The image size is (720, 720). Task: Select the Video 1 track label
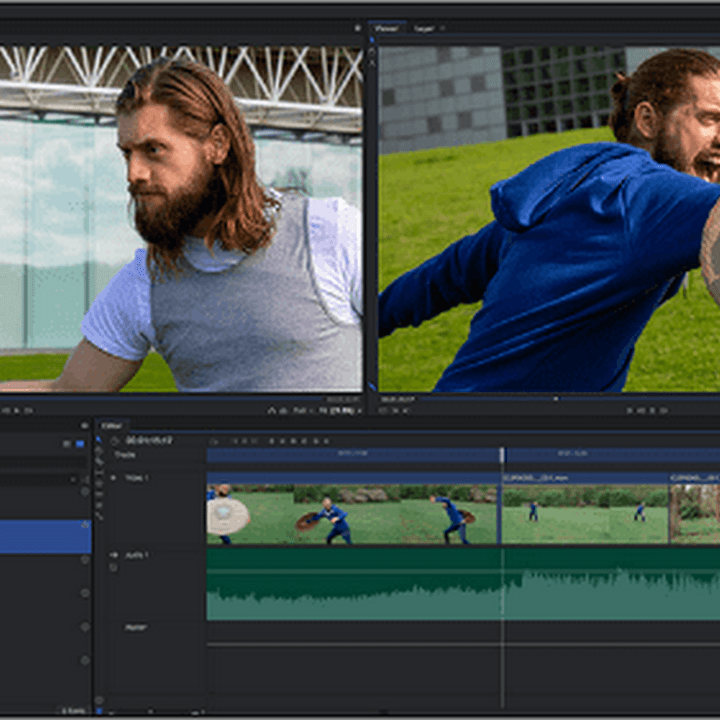tap(136, 478)
